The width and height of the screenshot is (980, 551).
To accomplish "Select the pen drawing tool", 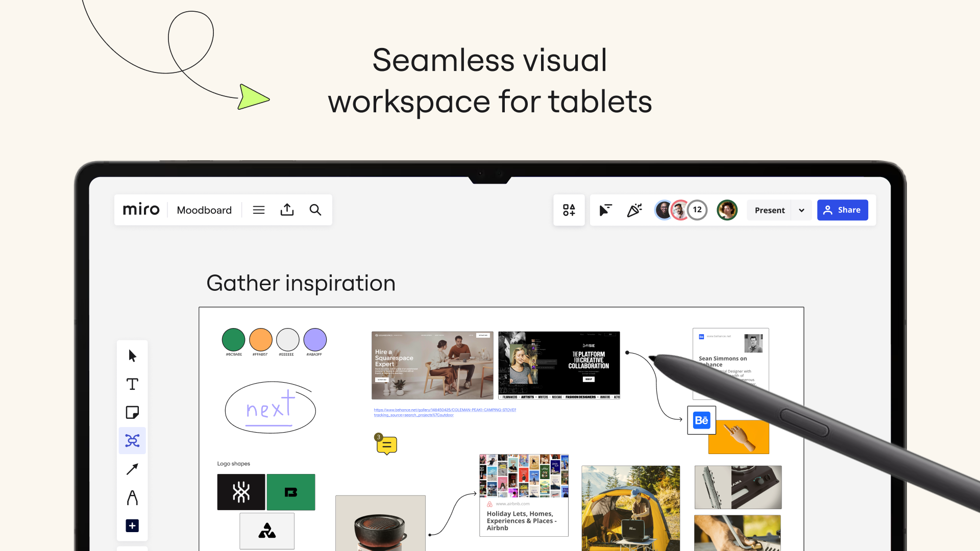I will pos(132,497).
